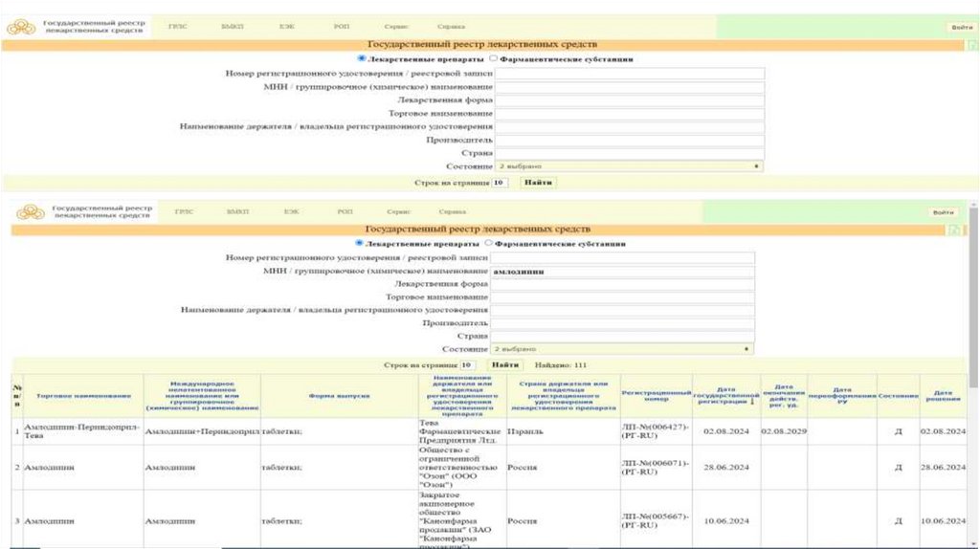Open ЕЭК menu on the amlodipine results page

point(291,211)
